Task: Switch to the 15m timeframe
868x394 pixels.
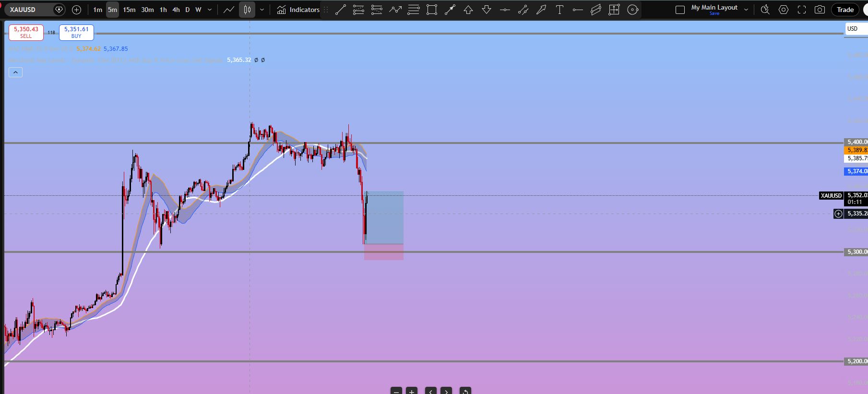Action: pyautogui.click(x=129, y=10)
